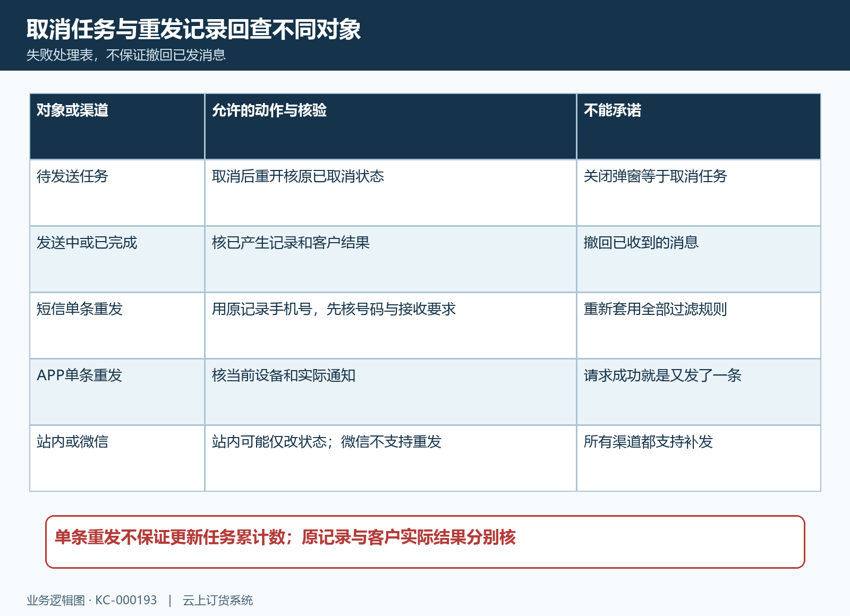Click the footer text 业务逻辑图 · KC-000193
Image resolution: width=850 pixels, height=616 pixels.
tap(92, 600)
